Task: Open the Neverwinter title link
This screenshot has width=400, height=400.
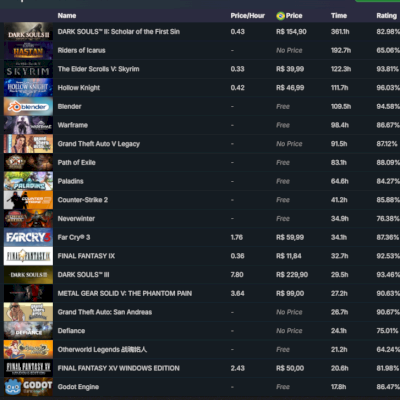Action: [76, 218]
